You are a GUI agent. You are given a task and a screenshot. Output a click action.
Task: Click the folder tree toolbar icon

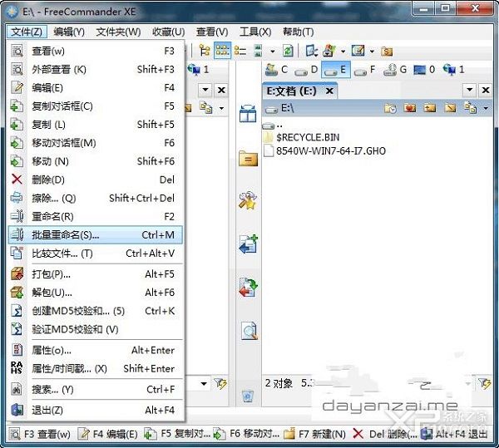205,51
